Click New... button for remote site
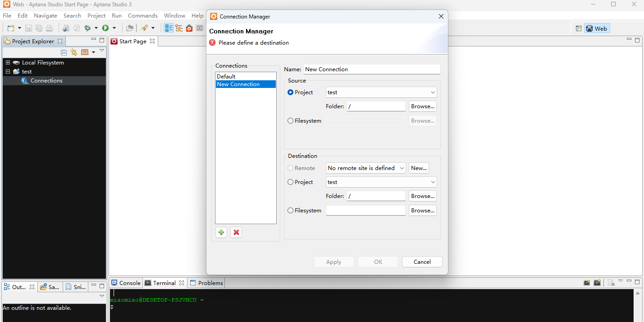Screen dimensions: 644x322 point(419,168)
